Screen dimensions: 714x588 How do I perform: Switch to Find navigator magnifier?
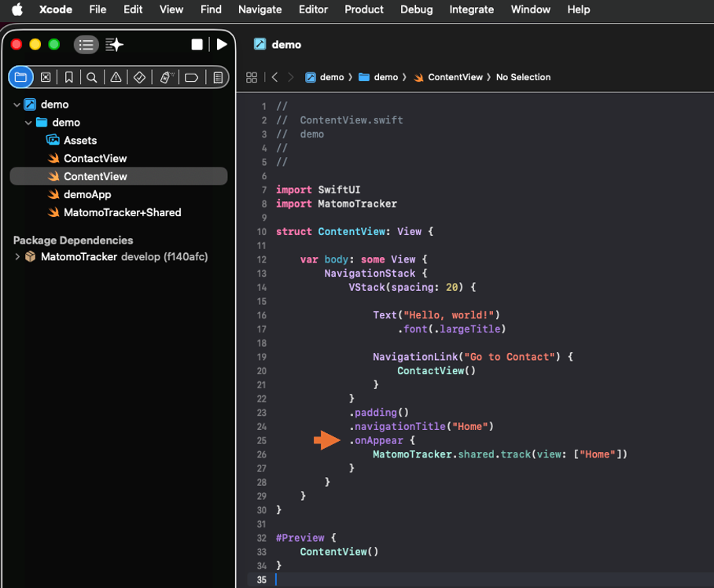(x=92, y=77)
